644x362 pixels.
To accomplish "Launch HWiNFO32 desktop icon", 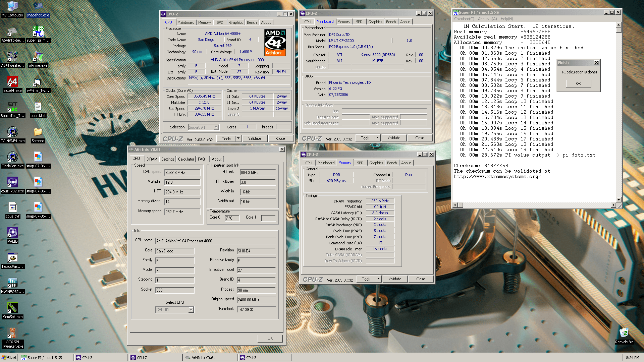I will 12,286.
